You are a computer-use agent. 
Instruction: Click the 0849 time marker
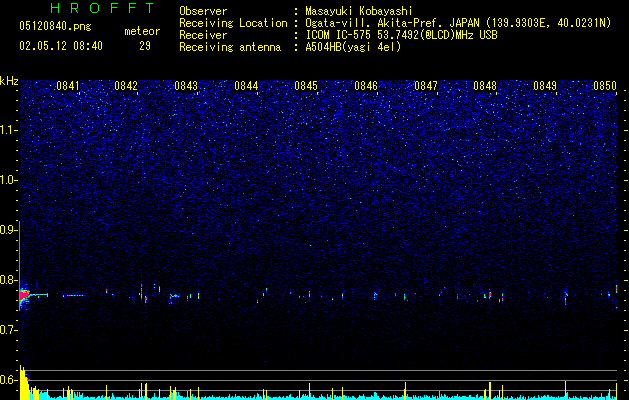(x=545, y=86)
